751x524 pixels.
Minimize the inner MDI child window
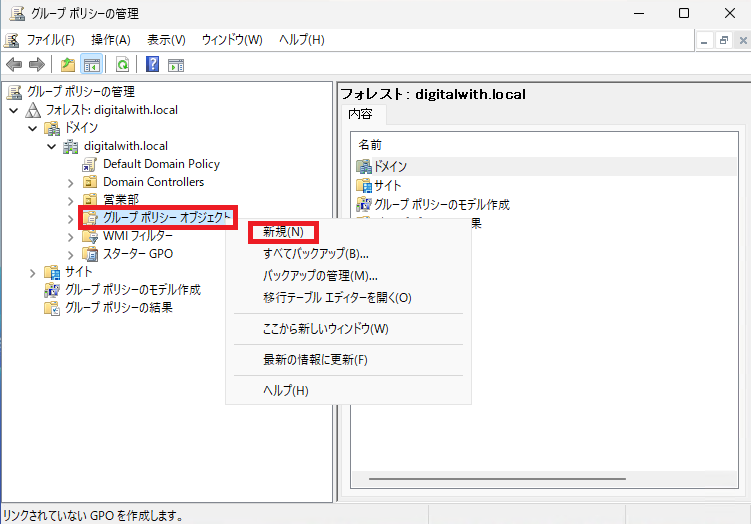(704, 41)
